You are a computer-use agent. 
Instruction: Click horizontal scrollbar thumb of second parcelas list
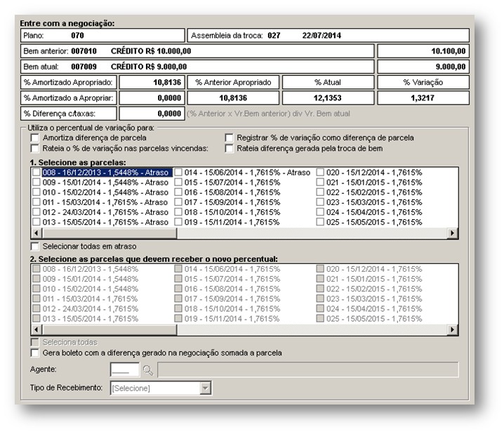110,330
